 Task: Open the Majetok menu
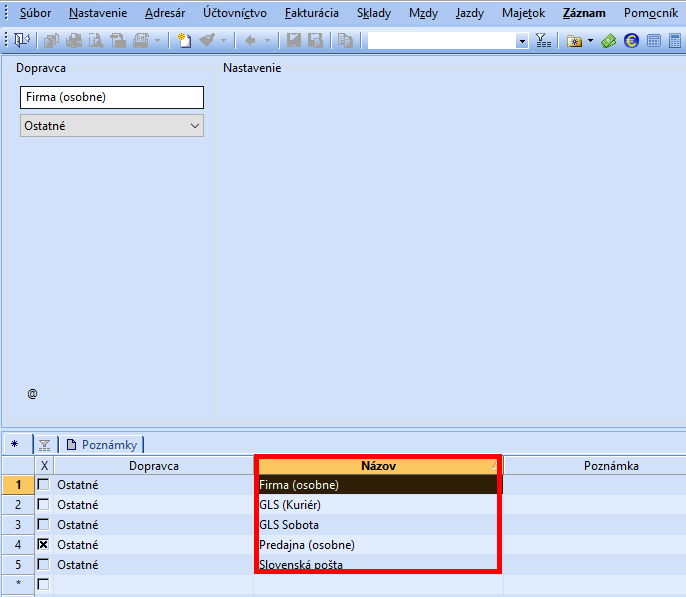(523, 13)
